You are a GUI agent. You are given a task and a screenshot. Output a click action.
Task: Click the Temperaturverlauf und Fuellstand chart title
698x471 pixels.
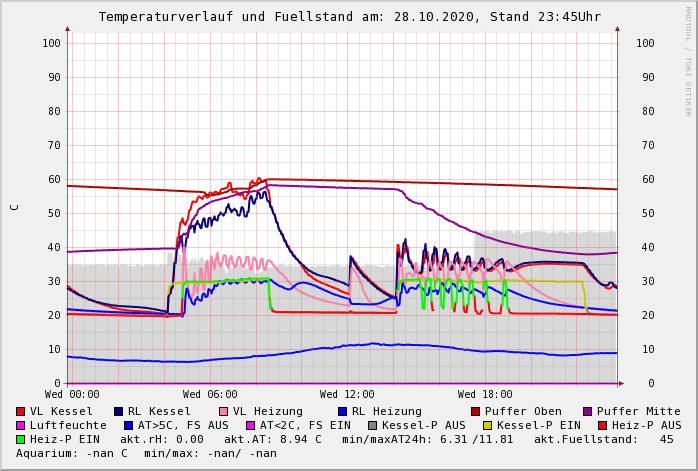[349, 17]
